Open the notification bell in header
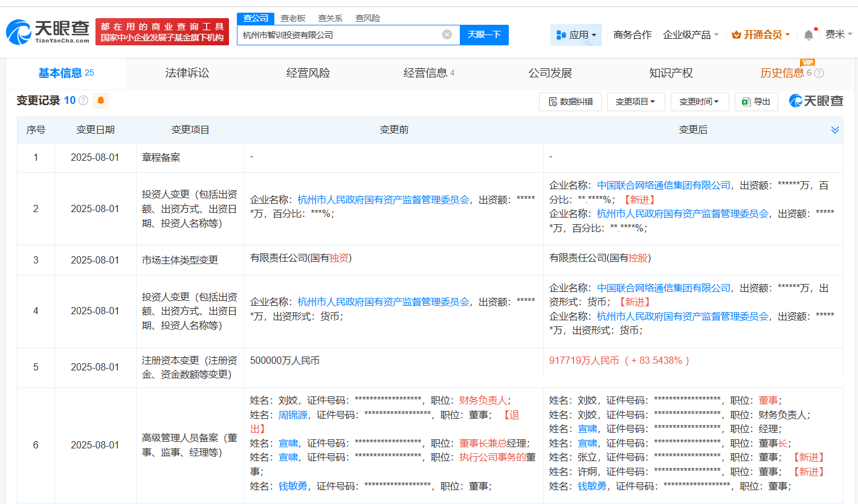The image size is (858, 504). coord(808,35)
